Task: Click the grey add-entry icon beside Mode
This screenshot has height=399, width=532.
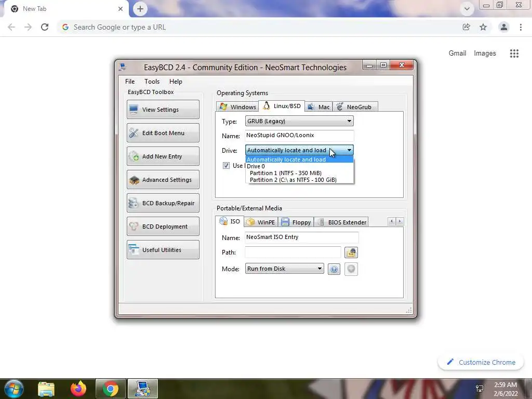Action: (x=351, y=270)
